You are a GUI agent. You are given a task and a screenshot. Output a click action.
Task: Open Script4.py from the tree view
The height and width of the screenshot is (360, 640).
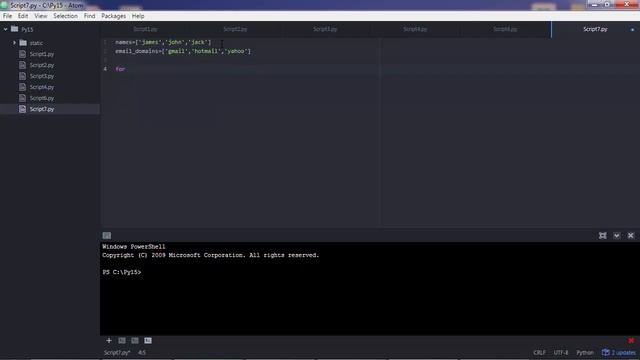(x=42, y=87)
